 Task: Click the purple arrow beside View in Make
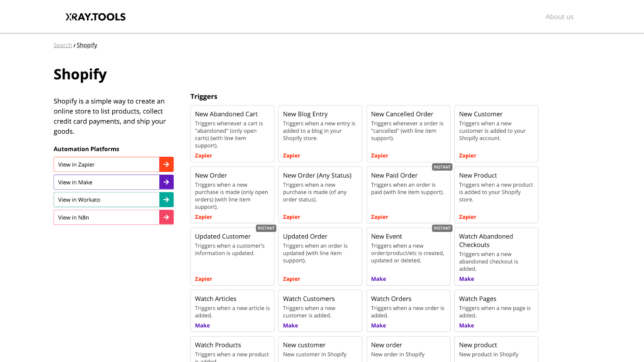(166, 182)
